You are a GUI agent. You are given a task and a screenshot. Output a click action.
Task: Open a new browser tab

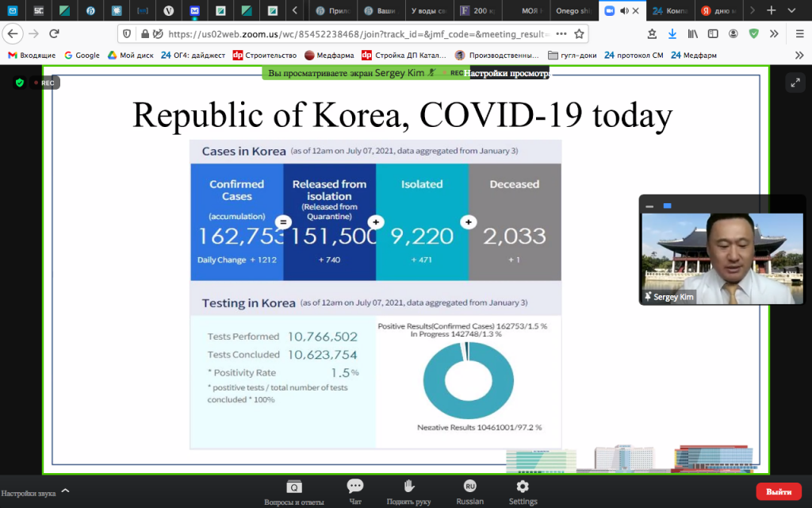pos(771,10)
